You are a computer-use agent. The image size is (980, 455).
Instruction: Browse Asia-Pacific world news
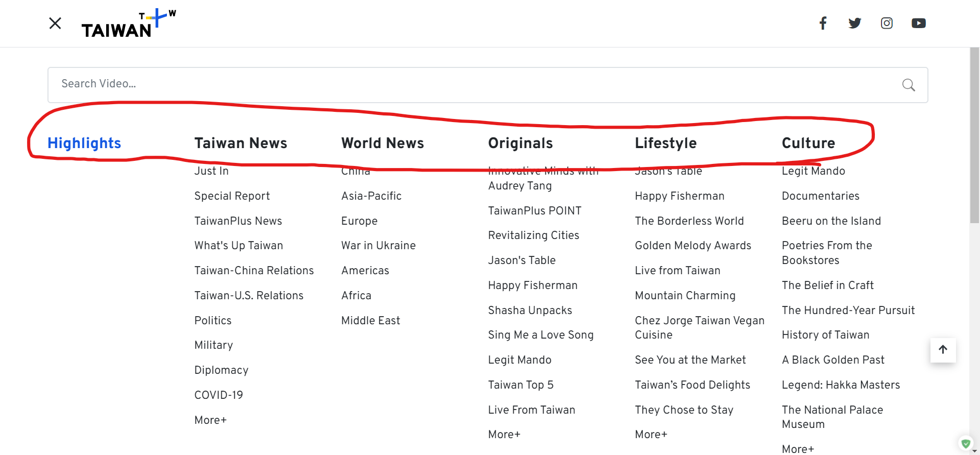pyautogui.click(x=372, y=196)
